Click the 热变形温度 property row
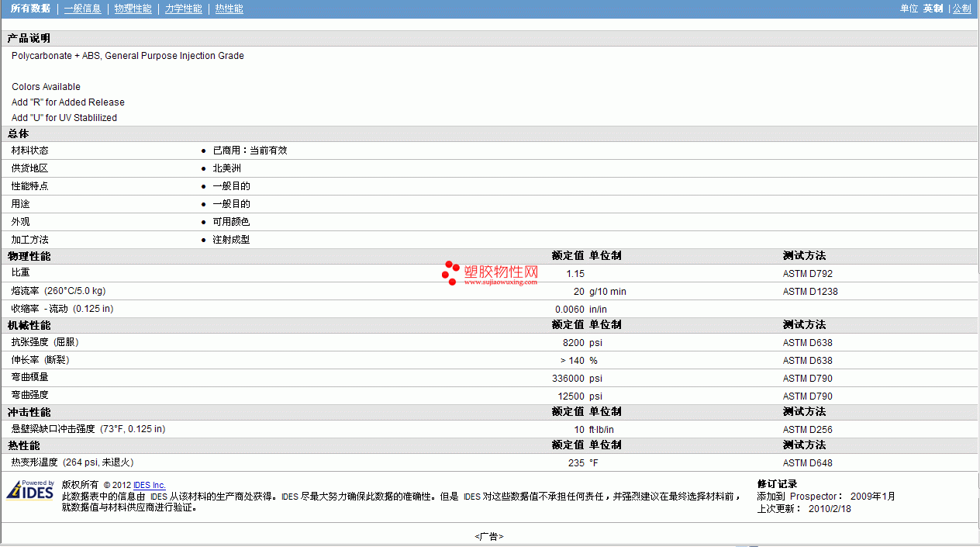Screen dimensions: 980x547 [490, 462]
